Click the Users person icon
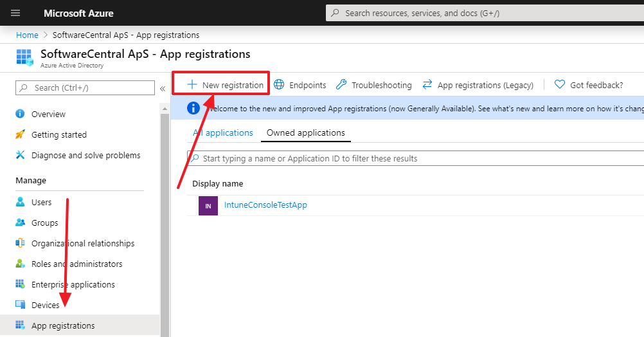The width and height of the screenshot is (644, 337). pyautogui.click(x=20, y=202)
